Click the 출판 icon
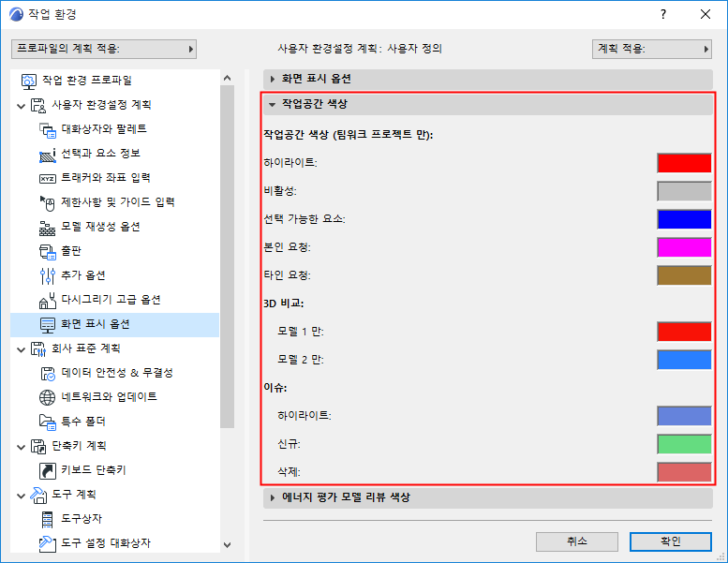 [x=48, y=252]
